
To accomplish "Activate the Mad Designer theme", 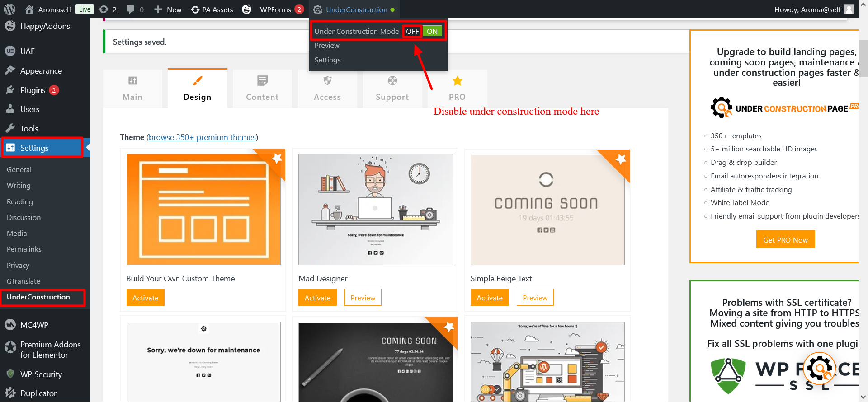I will coord(317,298).
